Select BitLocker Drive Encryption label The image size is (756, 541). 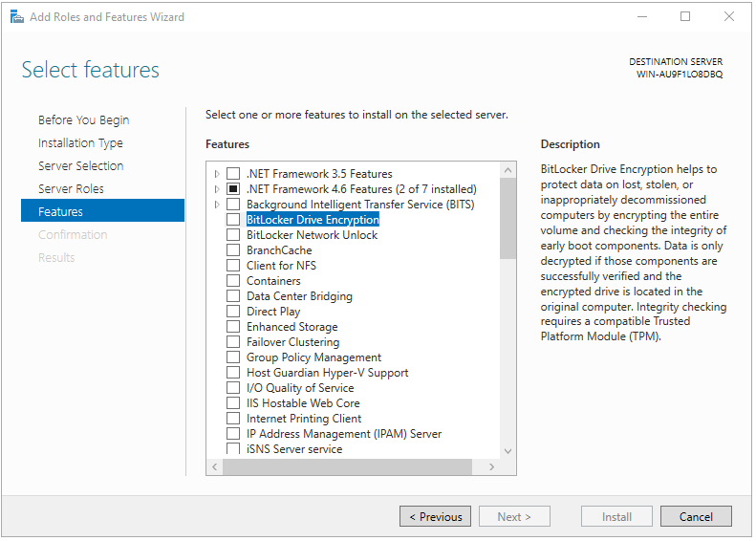(x=313, y=220)
